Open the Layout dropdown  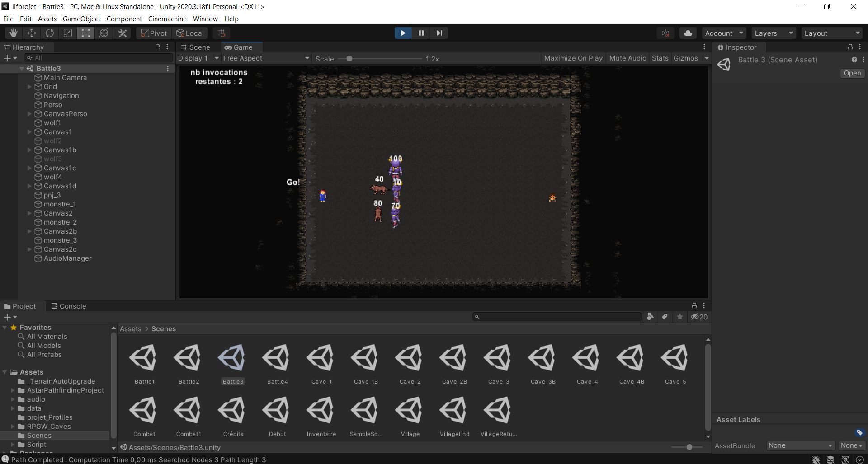tap(832, 33)
